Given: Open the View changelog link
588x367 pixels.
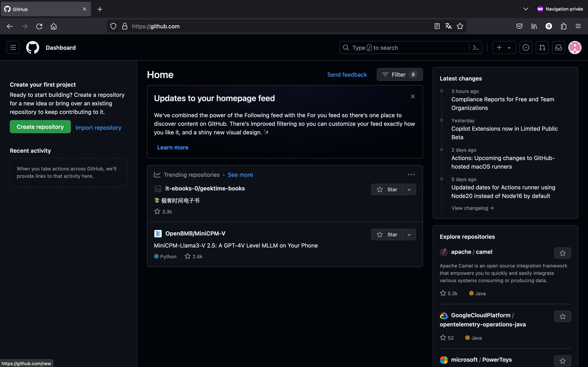Looking at the screenshot, I should 472,208.
